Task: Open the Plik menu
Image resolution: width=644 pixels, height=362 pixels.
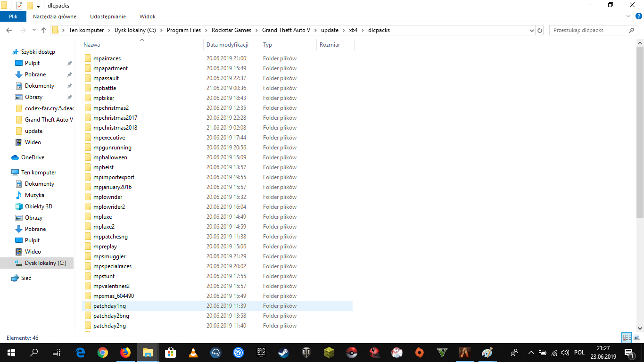Action: pyautogui.click(x=13, y=16)
